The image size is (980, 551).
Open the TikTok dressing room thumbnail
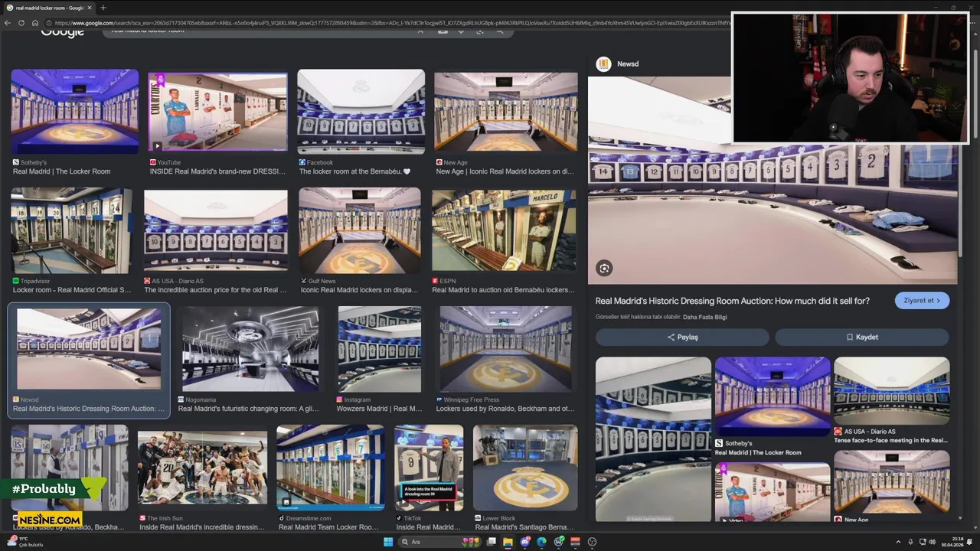point(429,468)
